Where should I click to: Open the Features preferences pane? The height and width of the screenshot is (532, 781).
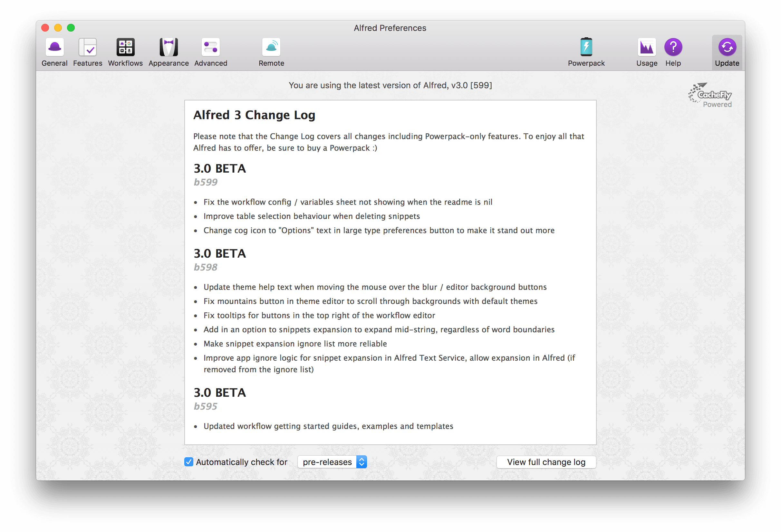coord(88,52)
